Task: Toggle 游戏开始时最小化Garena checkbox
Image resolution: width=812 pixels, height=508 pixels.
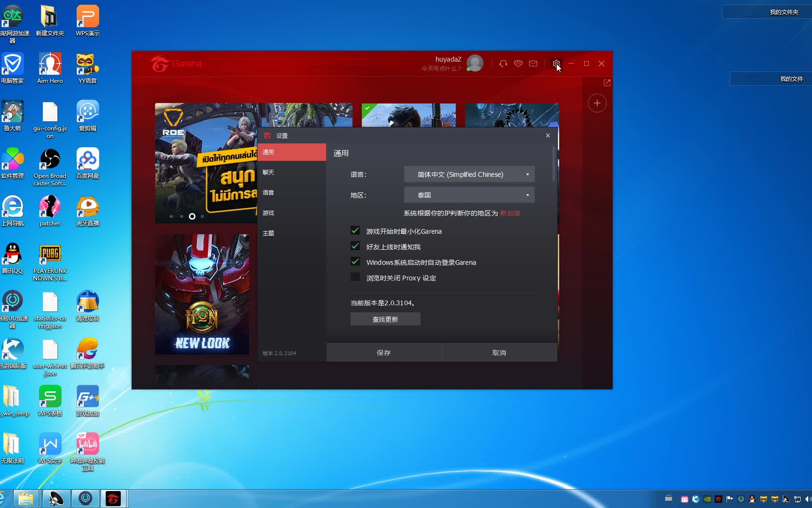Action: click(355, 230)
